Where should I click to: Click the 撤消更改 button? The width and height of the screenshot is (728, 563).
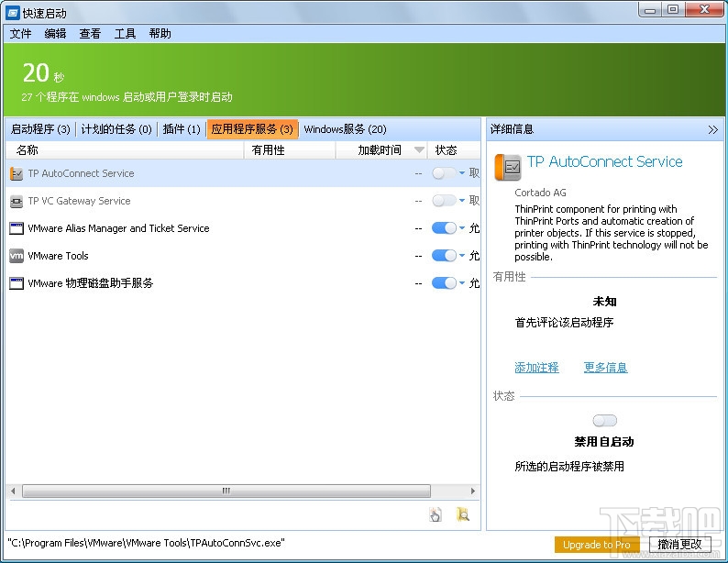(x=679, y=545)
